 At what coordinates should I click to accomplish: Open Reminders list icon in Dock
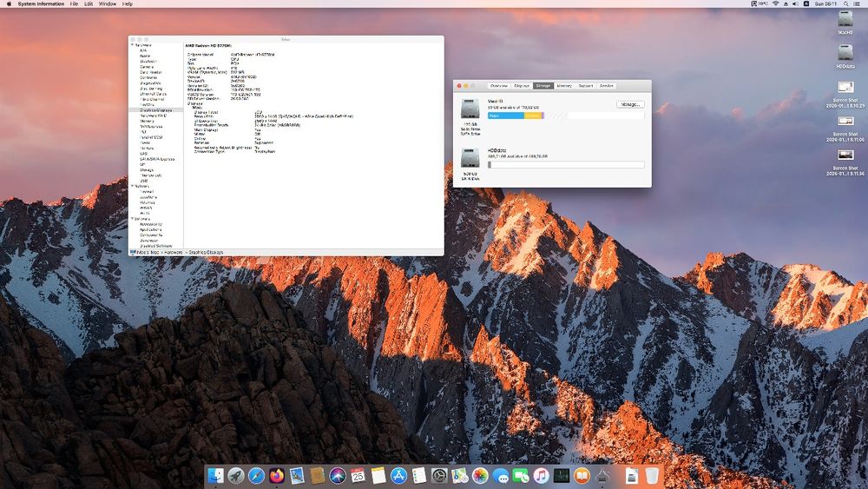[419, 475]
